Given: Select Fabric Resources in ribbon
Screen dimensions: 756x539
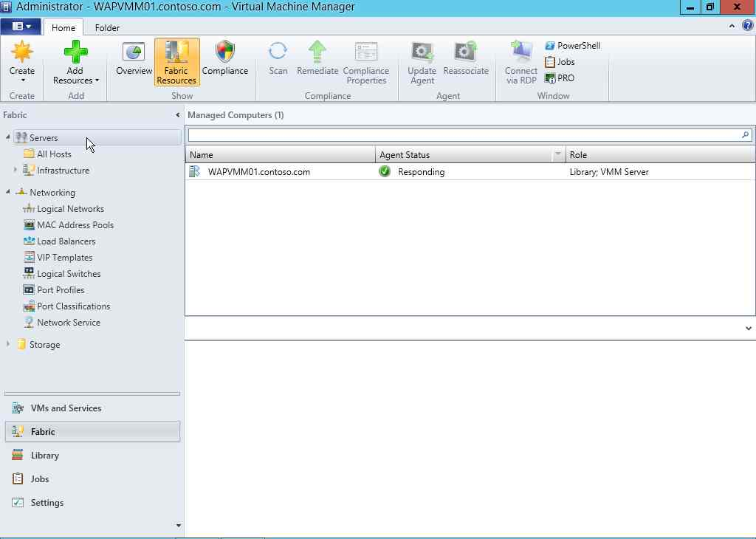Looking at the screenshot, I should 177,62.
